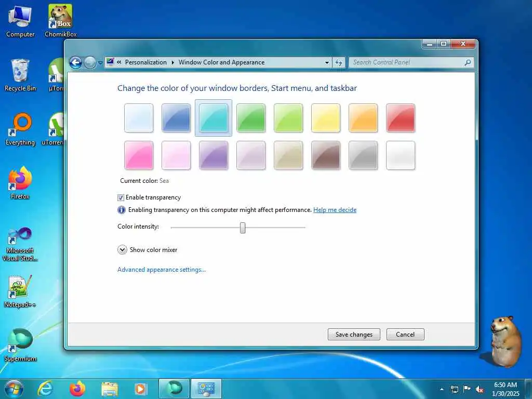Image resolution: width=532 pixels, height=399 pixels.
Task: Open the Windows Start menu orb
Action: [14, 389]
